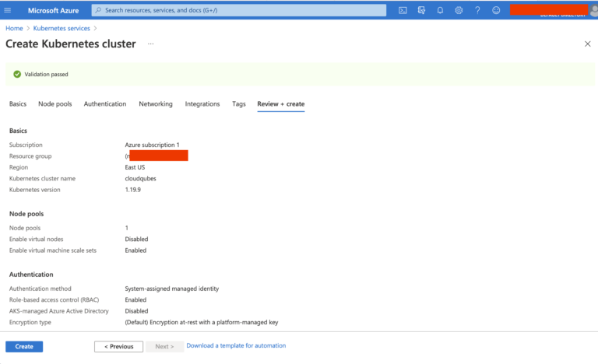Screen dimensions: 598x364
Task: Close the Create Kubernetes cluster blade
Action: click(588, 44)
